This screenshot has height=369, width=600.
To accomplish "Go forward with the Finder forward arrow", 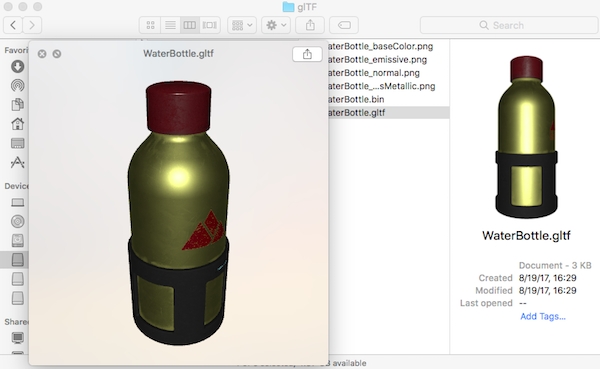I will pyautogui.click(x=32, y=25).
